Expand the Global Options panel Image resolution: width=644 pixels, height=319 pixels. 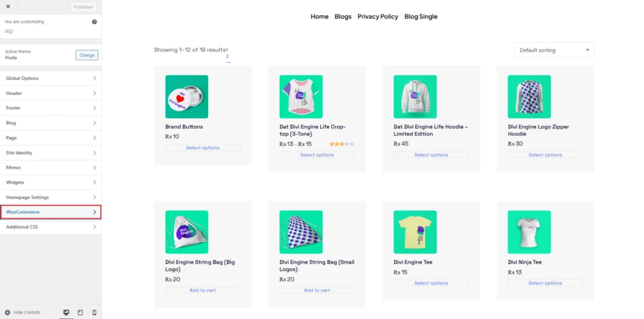(x=50, y=78)
